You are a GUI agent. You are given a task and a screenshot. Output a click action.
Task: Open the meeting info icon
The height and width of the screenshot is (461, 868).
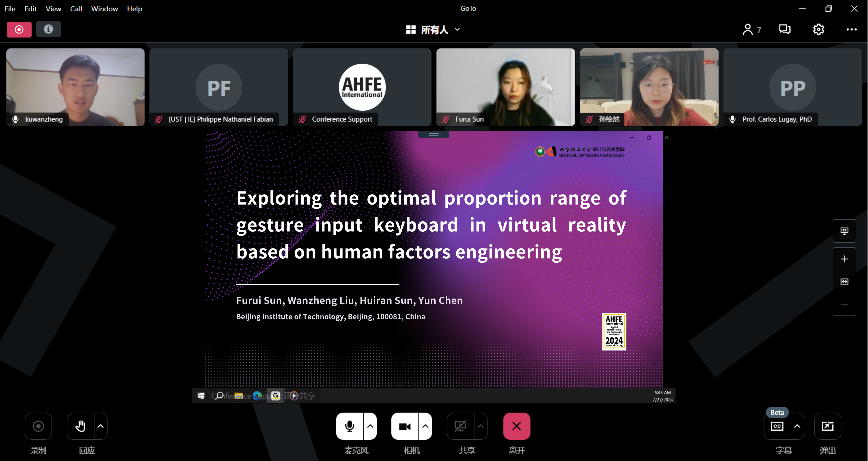click(x=48, y=29)
